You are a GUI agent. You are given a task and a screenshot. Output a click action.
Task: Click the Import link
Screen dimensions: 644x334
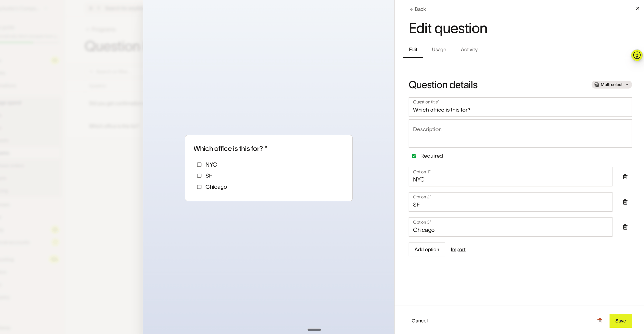tap(458, 250)
